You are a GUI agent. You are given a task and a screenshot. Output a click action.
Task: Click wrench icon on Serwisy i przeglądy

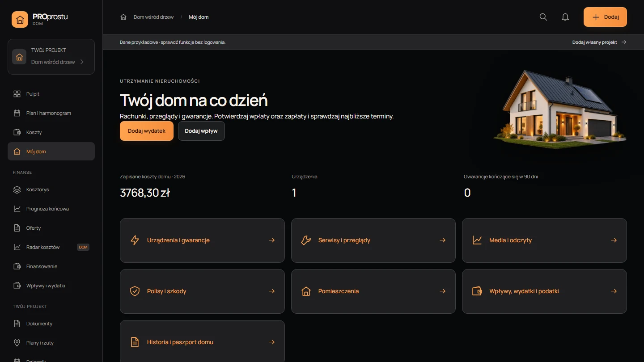tap(306, 240)
